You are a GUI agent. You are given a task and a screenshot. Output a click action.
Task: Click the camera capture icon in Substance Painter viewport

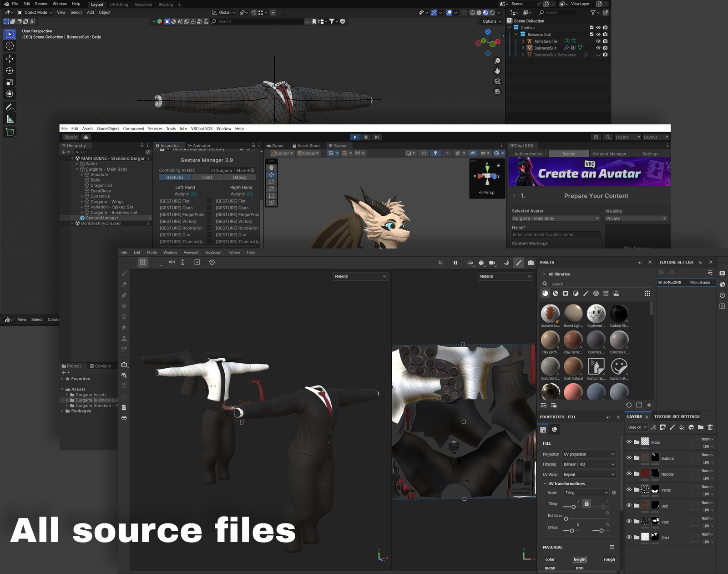pos(531,262)
